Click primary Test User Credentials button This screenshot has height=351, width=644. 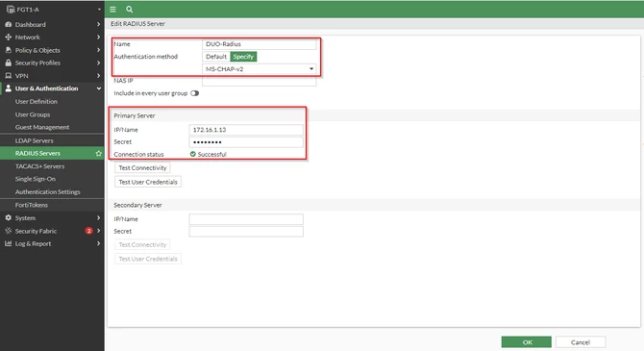pos(148,182)
